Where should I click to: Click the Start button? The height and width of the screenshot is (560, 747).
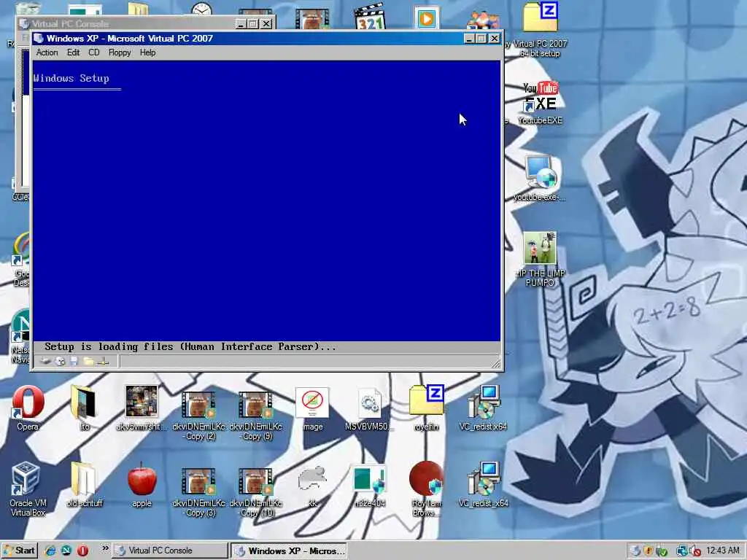pyautogui.click(x=19, y=551)
